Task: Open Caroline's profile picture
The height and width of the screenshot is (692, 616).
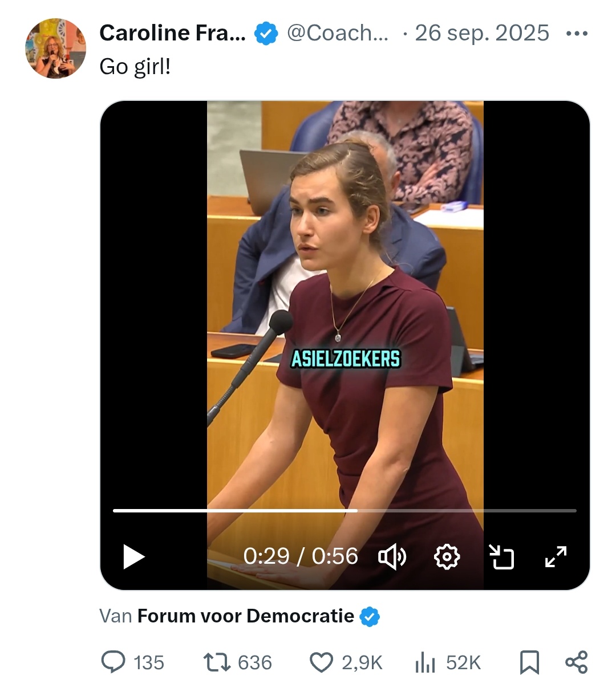Action: tap(55, 48)
